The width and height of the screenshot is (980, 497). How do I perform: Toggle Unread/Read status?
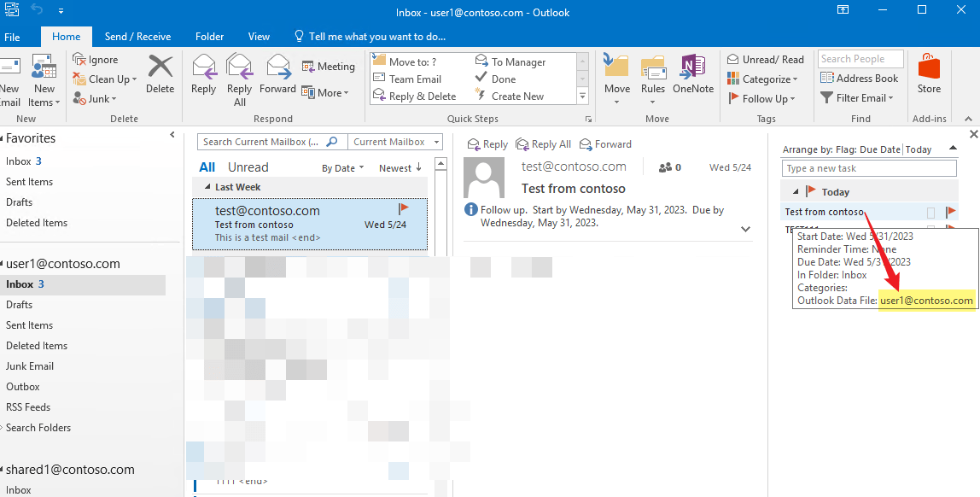tap(766, 60)
